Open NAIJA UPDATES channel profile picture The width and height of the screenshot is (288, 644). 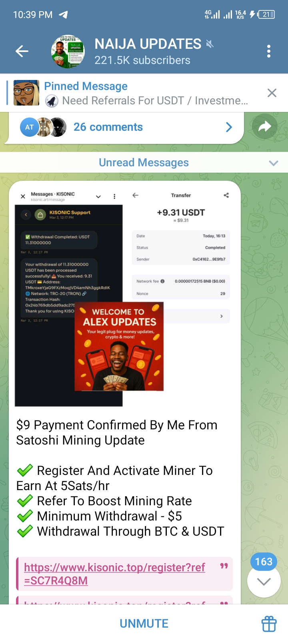coord(68,51)
